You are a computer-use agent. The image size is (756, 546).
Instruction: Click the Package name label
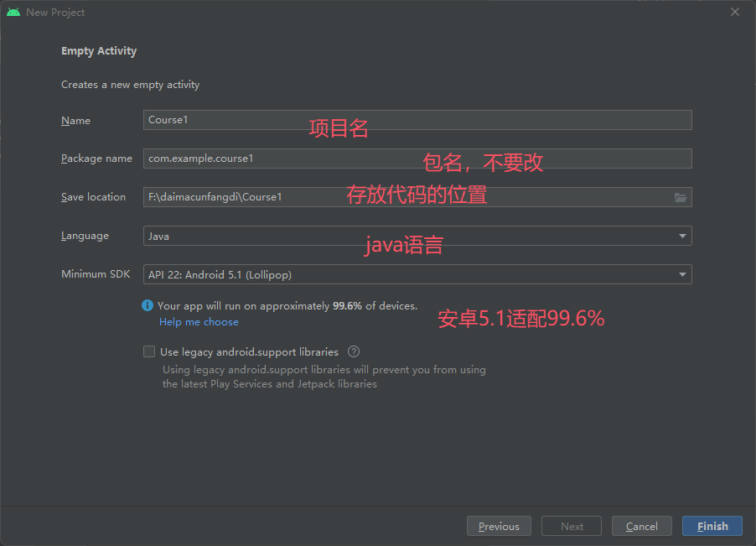(96, 159)
